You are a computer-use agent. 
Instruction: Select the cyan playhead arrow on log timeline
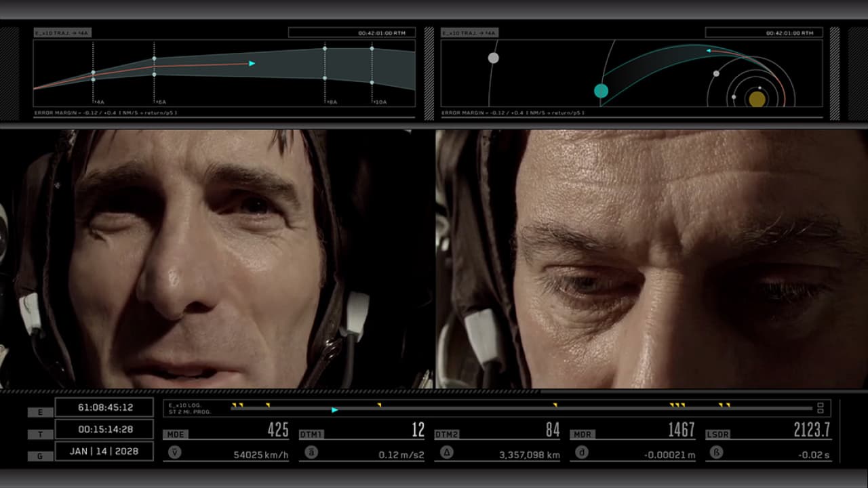[x=334, y=410]
